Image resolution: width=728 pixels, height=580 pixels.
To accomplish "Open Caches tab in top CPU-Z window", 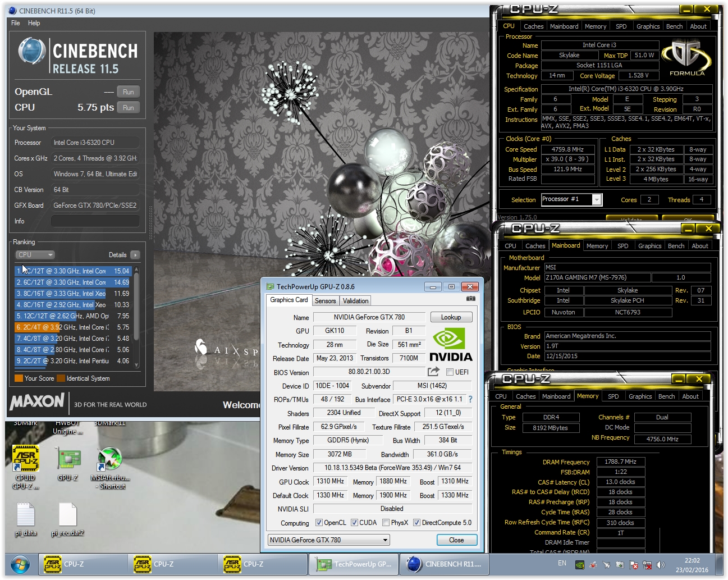I will [533, 26].
